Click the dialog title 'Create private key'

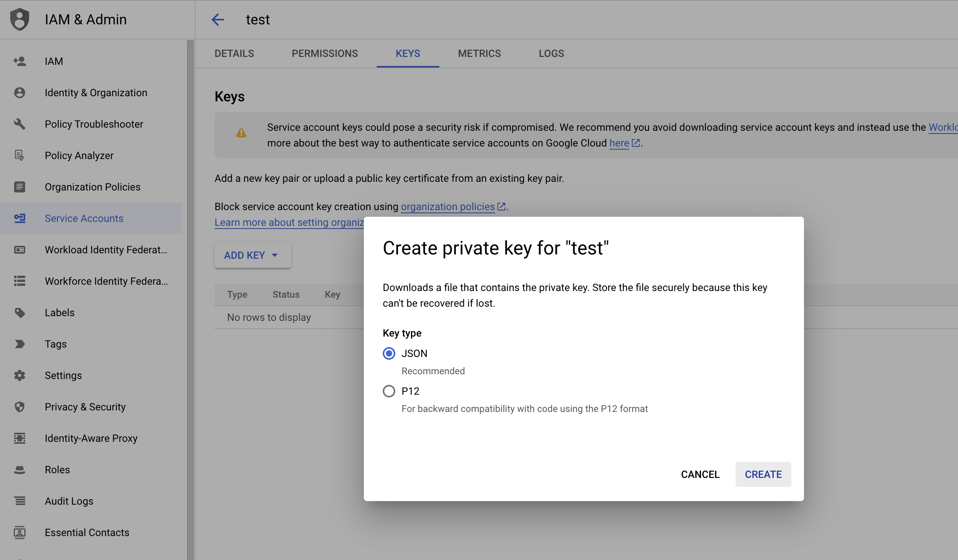(x=496, y=248)
